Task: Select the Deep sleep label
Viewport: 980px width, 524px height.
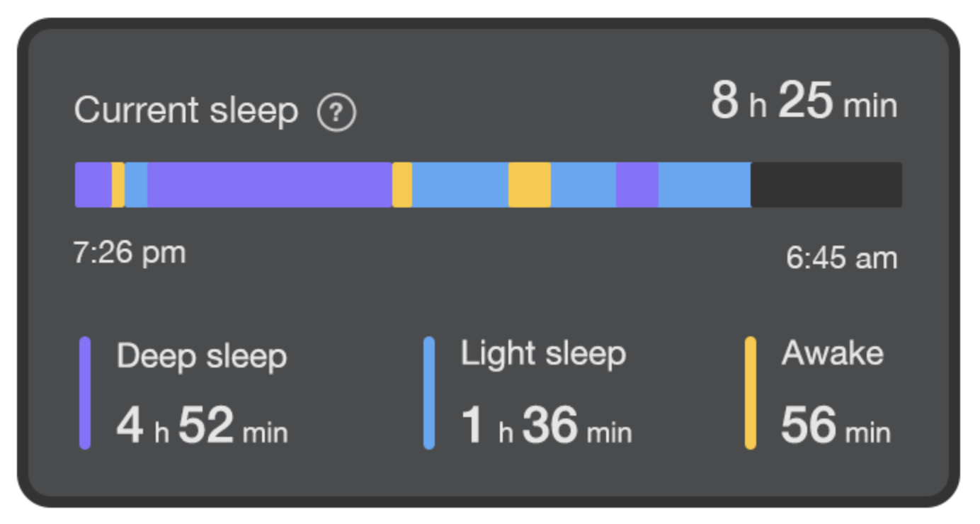Action: pyautogui.click(x=202, y=356)
